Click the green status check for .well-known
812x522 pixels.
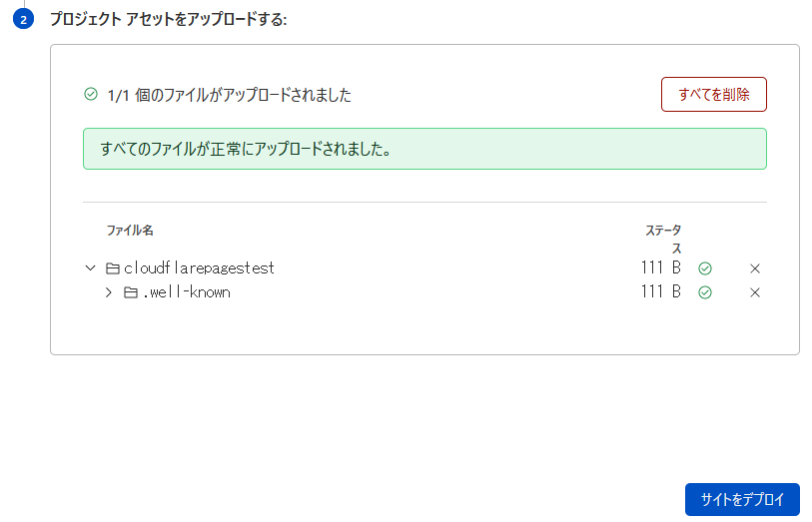click(705, 292)
